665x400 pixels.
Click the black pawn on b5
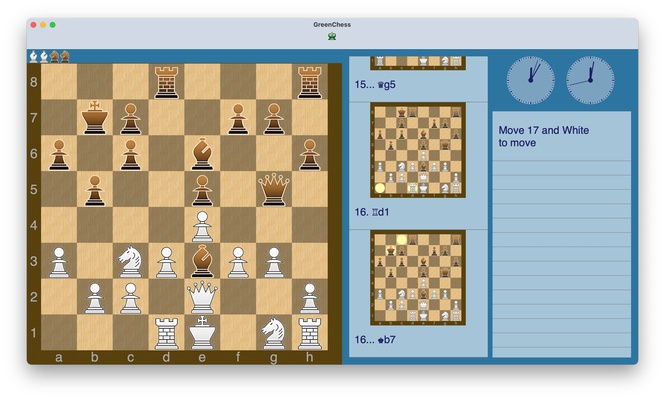pyautogui.click(x=95, y=190)
